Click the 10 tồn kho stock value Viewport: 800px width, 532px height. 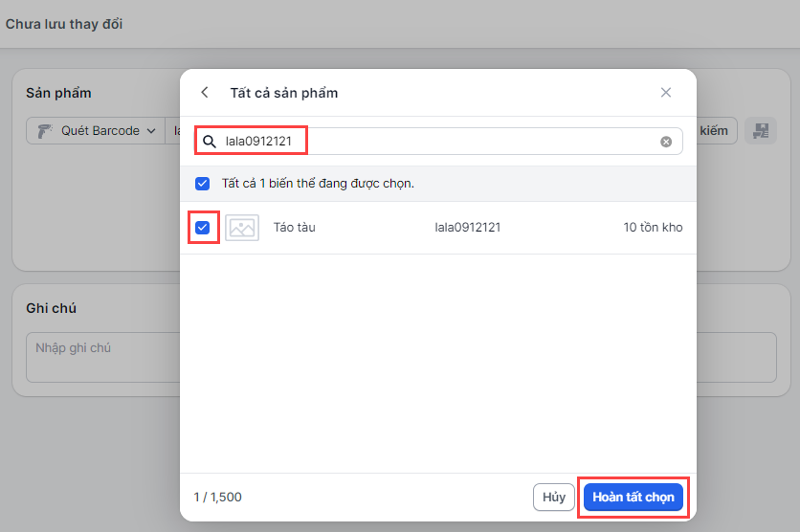(653, 228)
